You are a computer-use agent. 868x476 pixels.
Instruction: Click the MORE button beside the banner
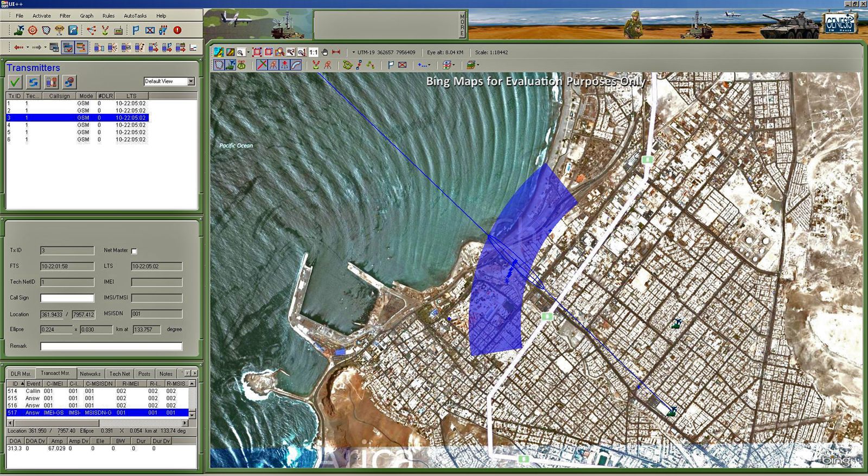coord(462,25)
